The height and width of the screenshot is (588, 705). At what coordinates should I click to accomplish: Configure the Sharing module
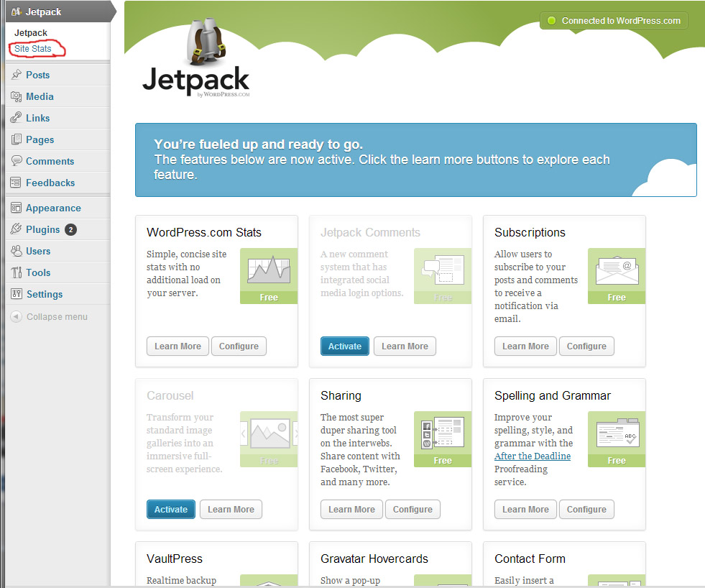413,510
